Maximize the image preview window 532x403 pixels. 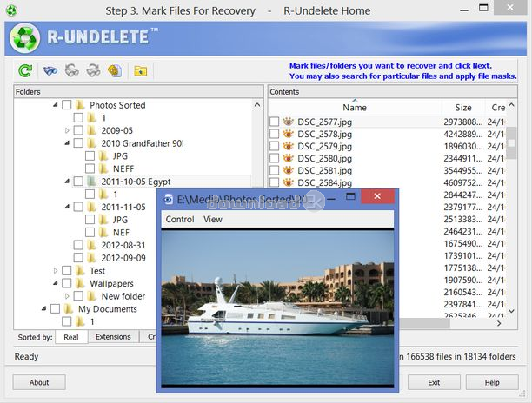click(350, 196)
